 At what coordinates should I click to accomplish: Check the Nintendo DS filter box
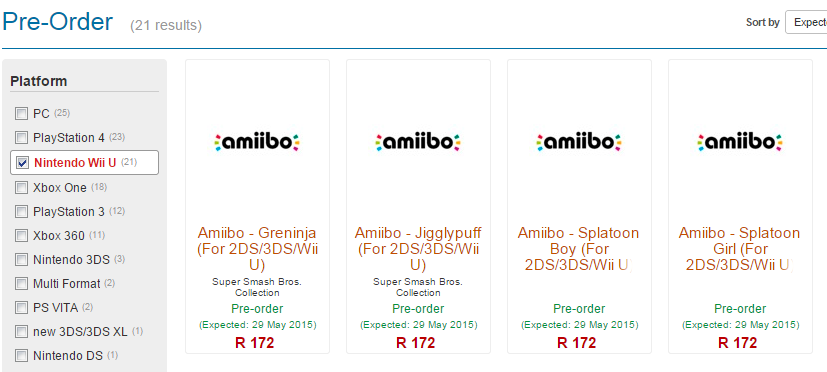(x=22, y=356)
